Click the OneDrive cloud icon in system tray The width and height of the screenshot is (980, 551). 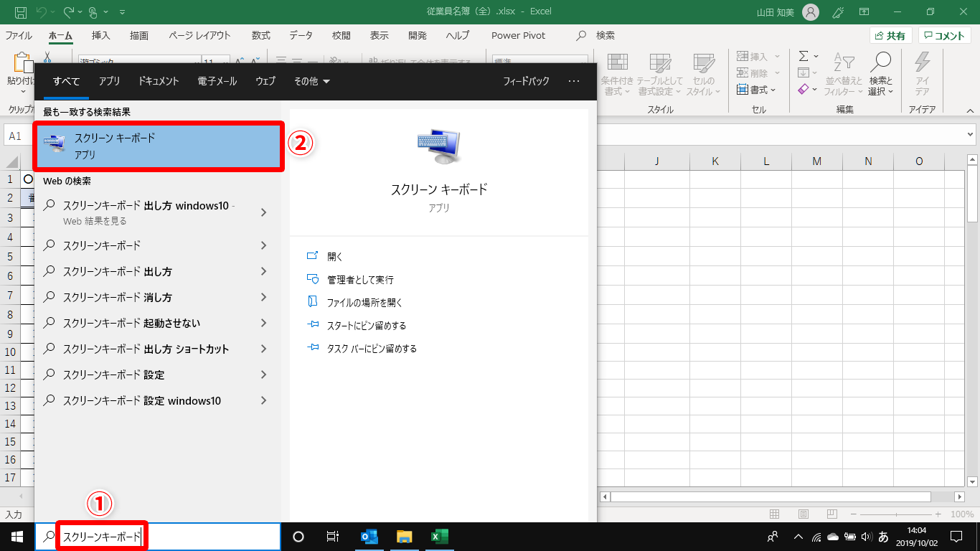(833, 537)
